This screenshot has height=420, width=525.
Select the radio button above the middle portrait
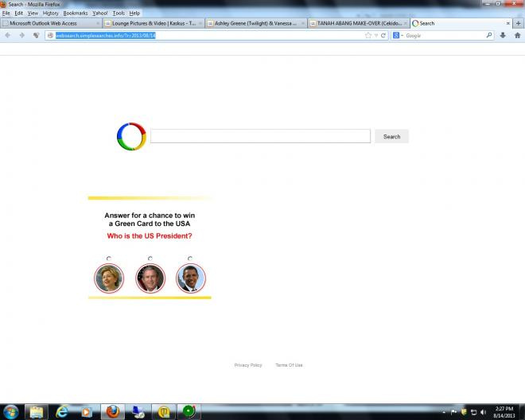150,258
